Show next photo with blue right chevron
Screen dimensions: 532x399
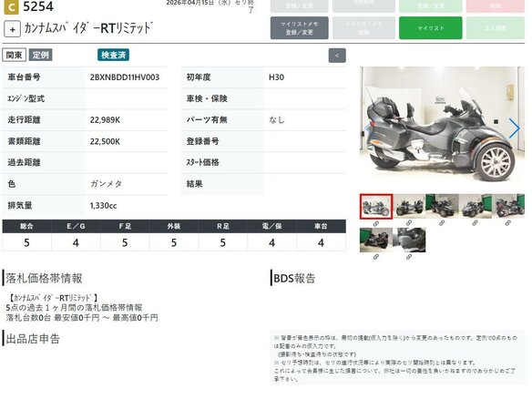pos(514,128)
